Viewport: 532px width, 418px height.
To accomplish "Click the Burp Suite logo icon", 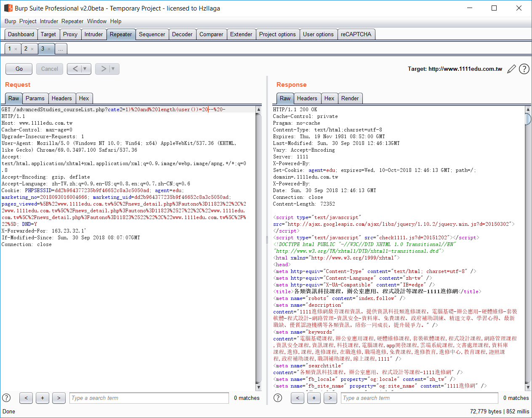I will coord(8,8).
